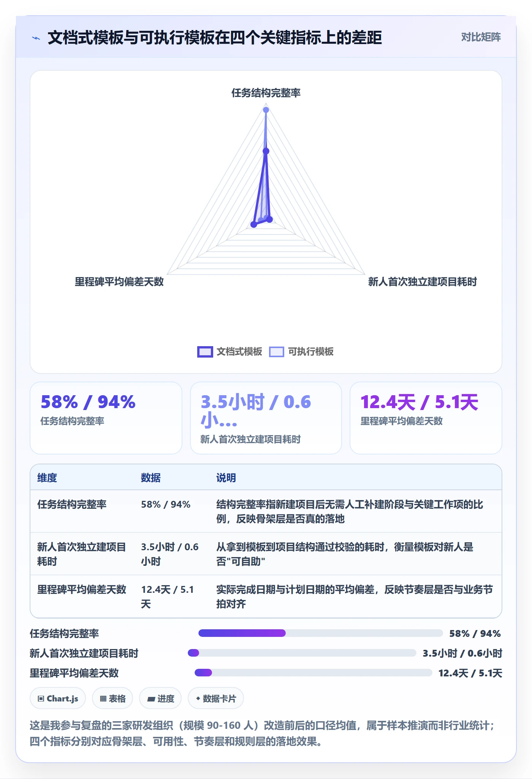Select the table cell beginning 结构完整率指新建项目后

click(x=355, y=511)
